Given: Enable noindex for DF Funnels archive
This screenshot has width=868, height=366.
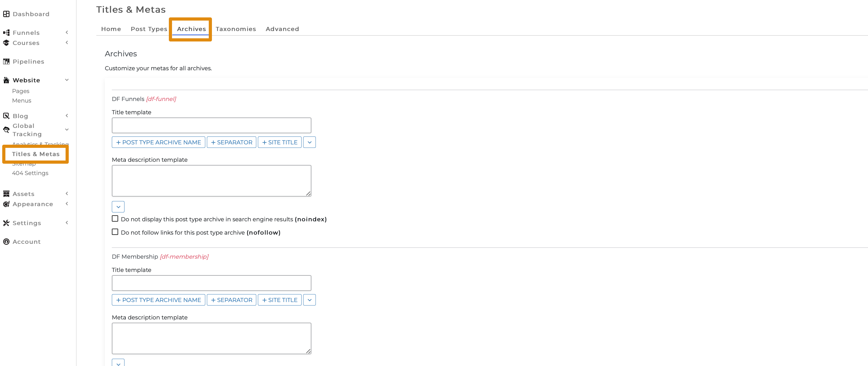Looking at the screenshot, I should point(115,218).
